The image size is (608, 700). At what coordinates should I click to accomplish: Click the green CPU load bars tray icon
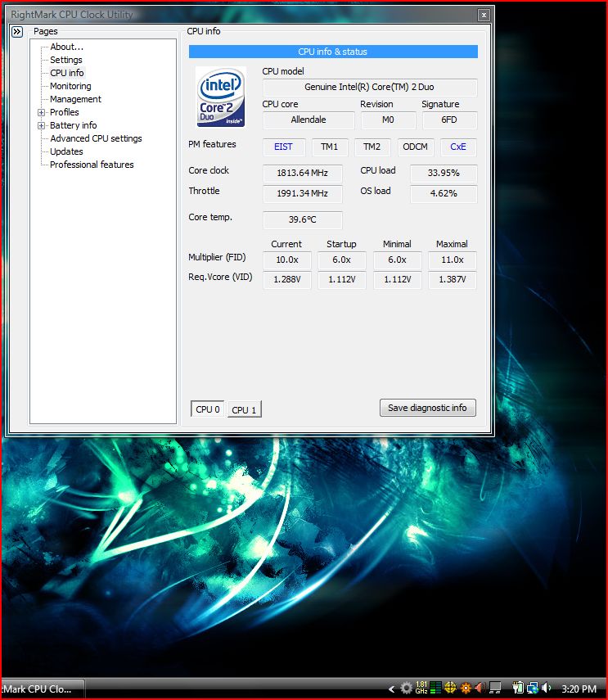click(436, 689)
